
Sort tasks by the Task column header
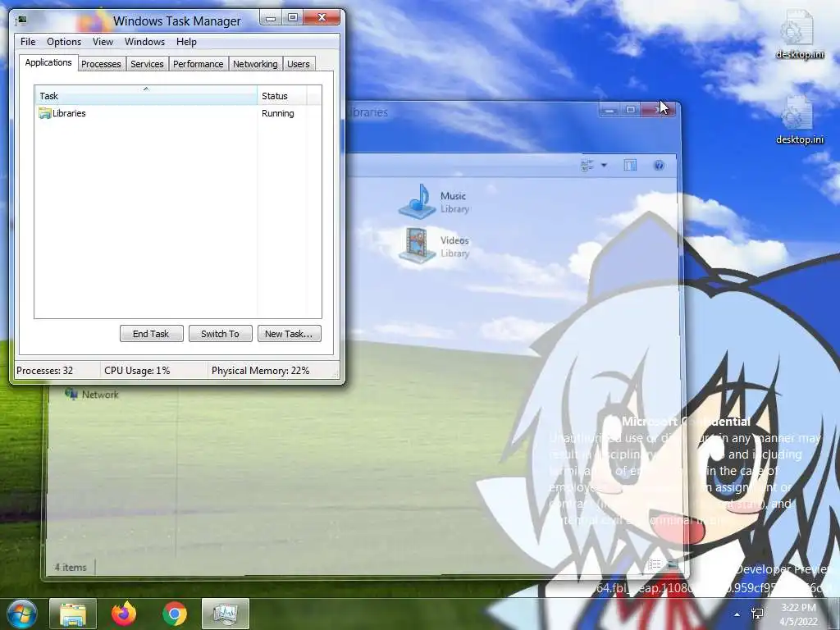point(146,96)
